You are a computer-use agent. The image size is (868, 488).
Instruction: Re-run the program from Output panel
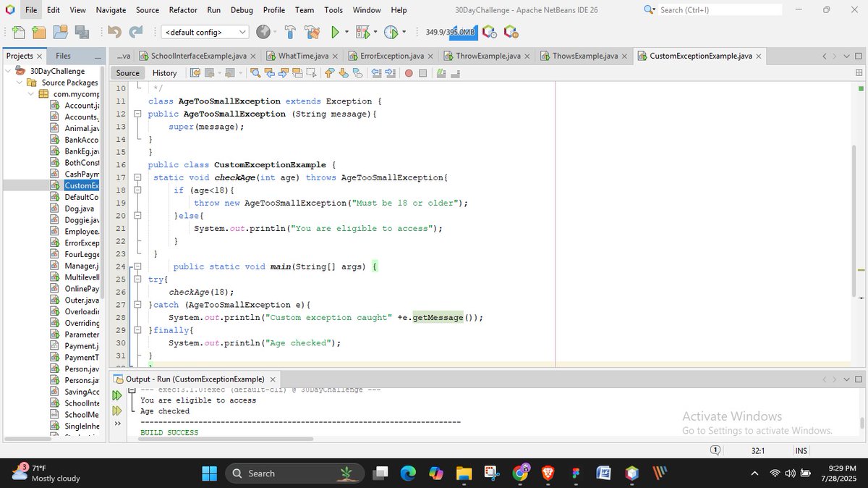point(116,395)
